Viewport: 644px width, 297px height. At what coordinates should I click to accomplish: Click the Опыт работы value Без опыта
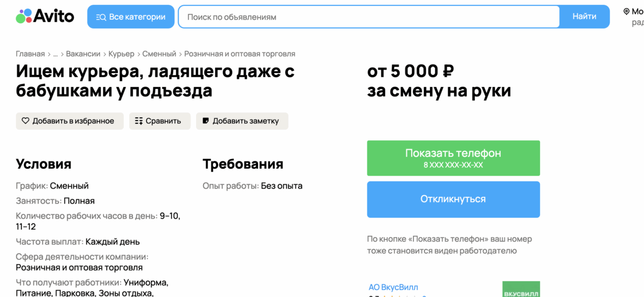tap(281, 186)
